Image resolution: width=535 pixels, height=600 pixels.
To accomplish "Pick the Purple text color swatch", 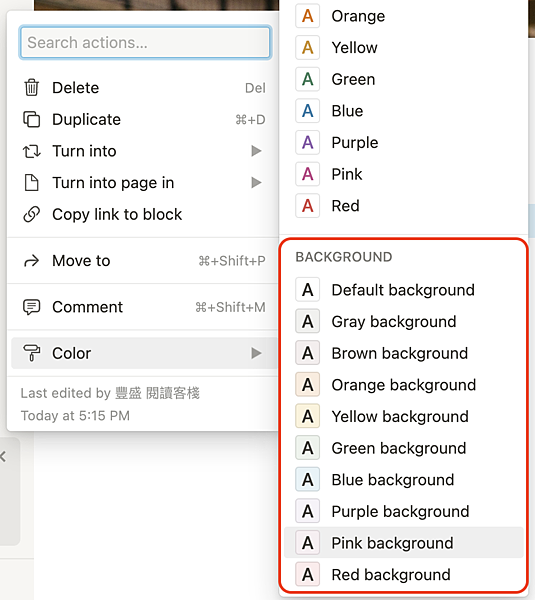I will [308, 143].
